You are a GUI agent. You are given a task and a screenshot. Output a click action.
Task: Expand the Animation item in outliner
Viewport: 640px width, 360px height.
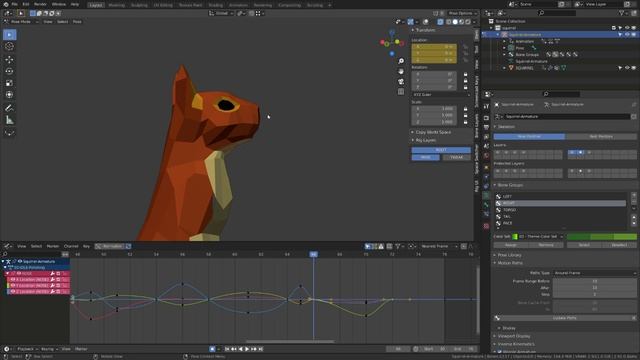(x=504, y=41)
